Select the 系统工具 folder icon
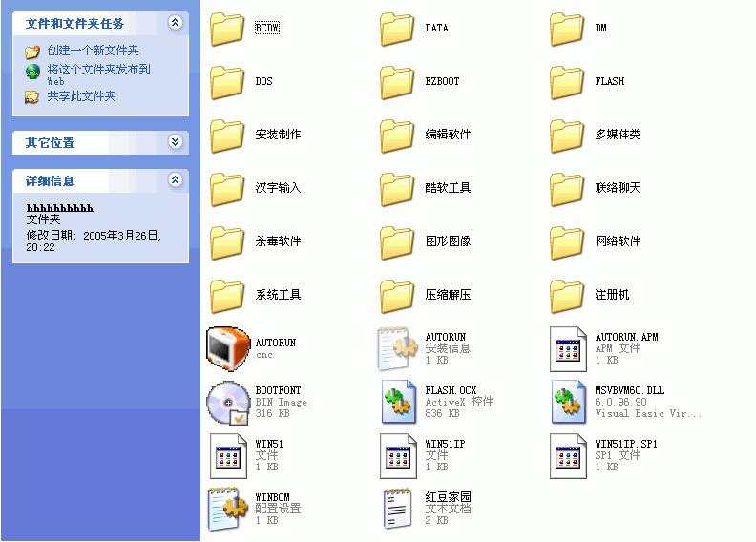 [x=227, y=297]
